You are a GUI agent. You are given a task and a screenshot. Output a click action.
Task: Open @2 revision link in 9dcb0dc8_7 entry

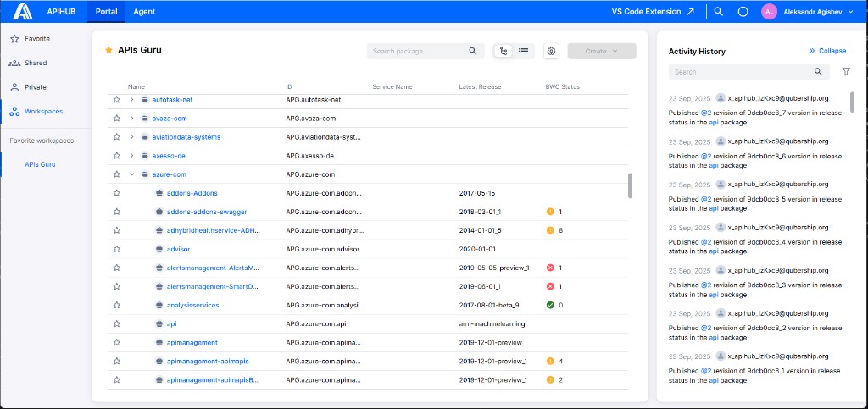click(706, 113)
